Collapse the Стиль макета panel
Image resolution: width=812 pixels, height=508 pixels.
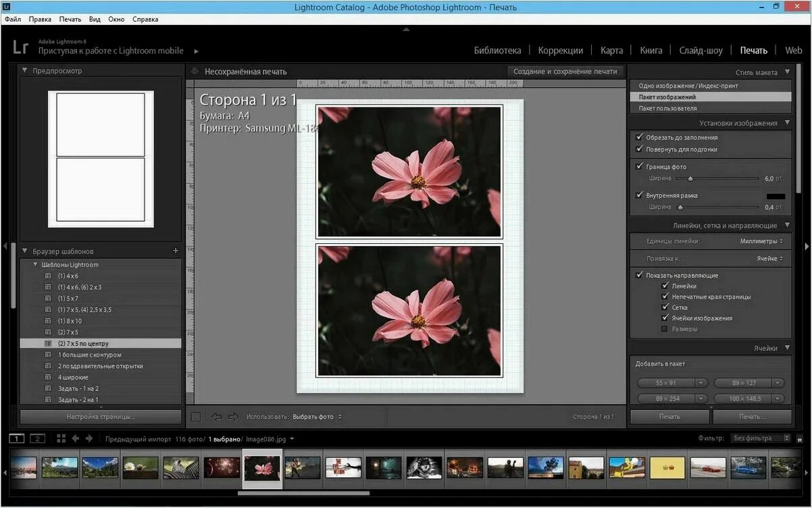(786, 72)
